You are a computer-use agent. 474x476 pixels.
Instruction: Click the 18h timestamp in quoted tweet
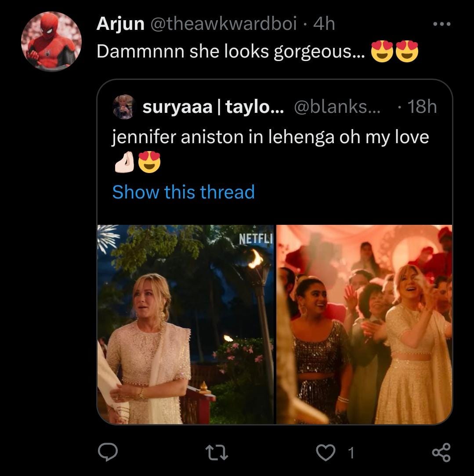pyautogui.click(x=422, y=107)
